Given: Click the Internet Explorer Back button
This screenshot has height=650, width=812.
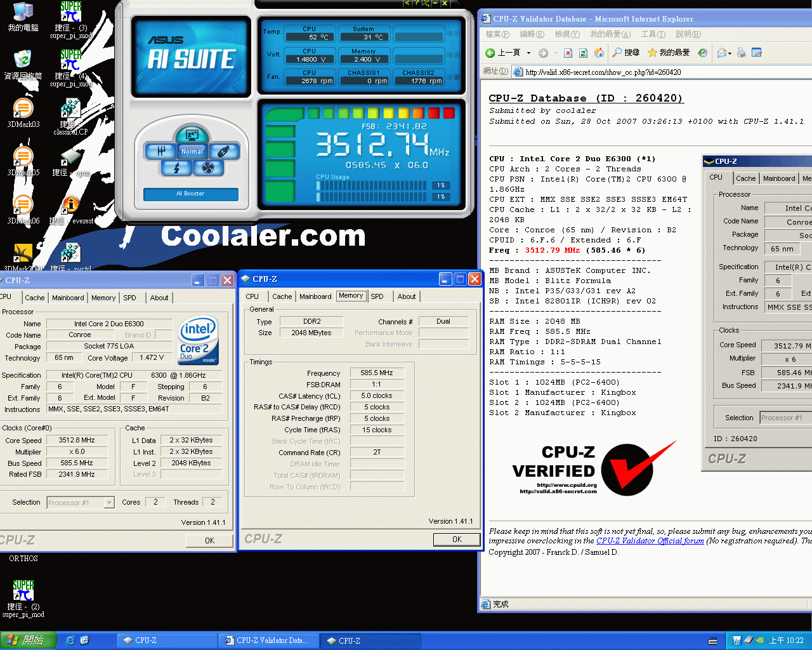Looking at the screenshot, I should tap(503, 53).
